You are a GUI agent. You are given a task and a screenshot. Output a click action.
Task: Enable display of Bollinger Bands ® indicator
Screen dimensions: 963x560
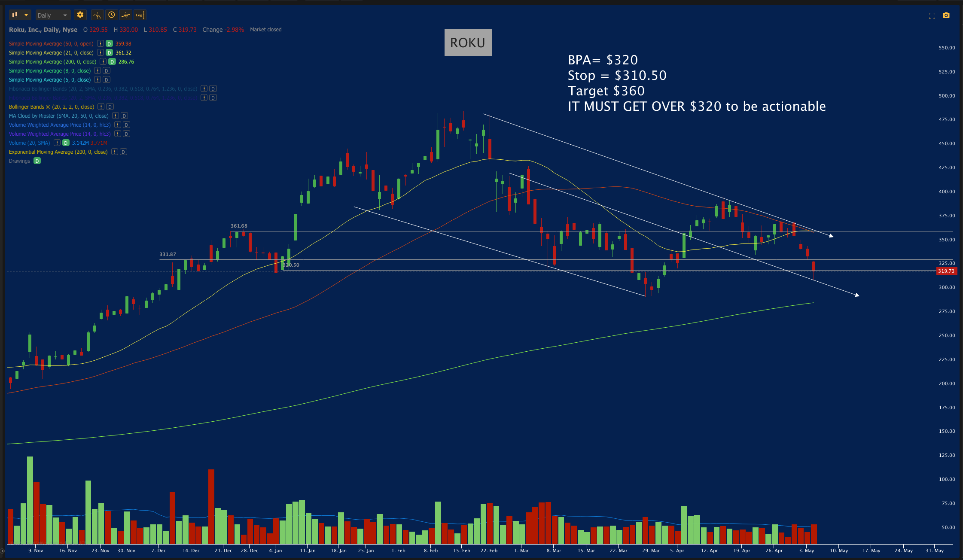point(110,107)
